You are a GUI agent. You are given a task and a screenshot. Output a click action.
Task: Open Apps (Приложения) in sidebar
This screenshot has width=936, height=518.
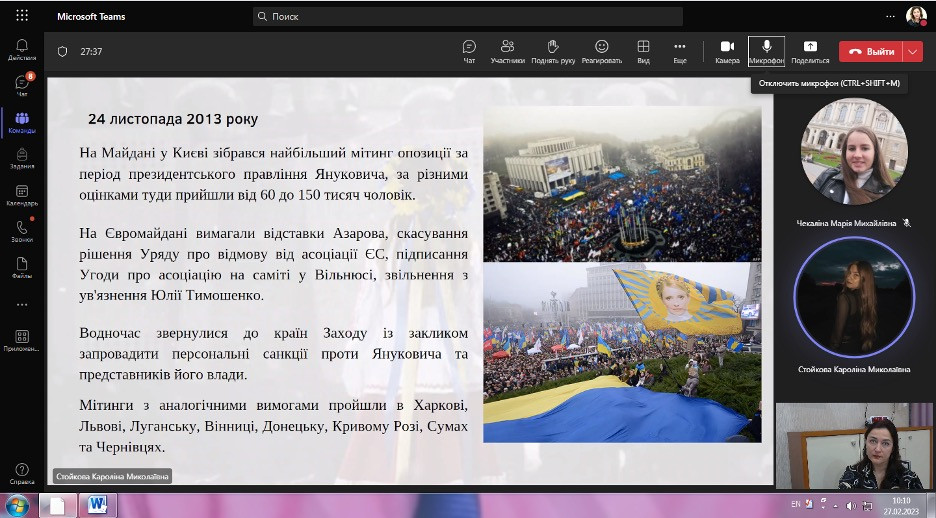(x=22, y=341)
